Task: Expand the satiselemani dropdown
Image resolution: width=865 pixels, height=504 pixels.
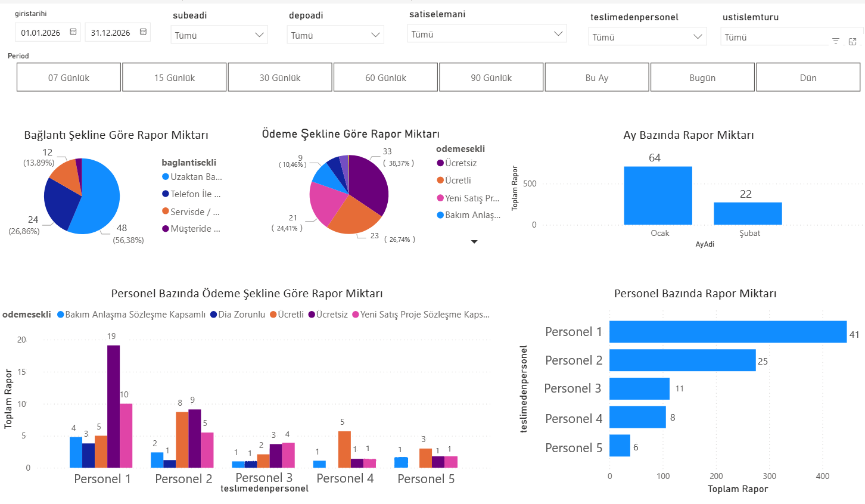Action: 558,34
